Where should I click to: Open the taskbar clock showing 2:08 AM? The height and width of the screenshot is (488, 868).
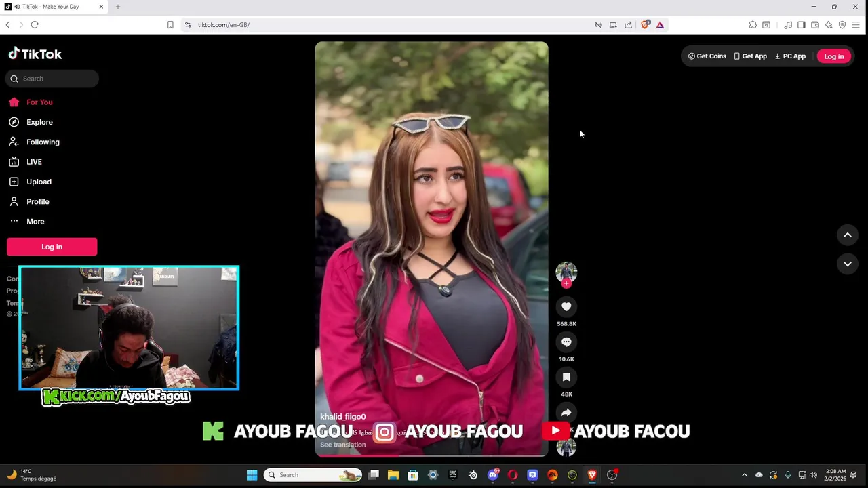point(835,475)
